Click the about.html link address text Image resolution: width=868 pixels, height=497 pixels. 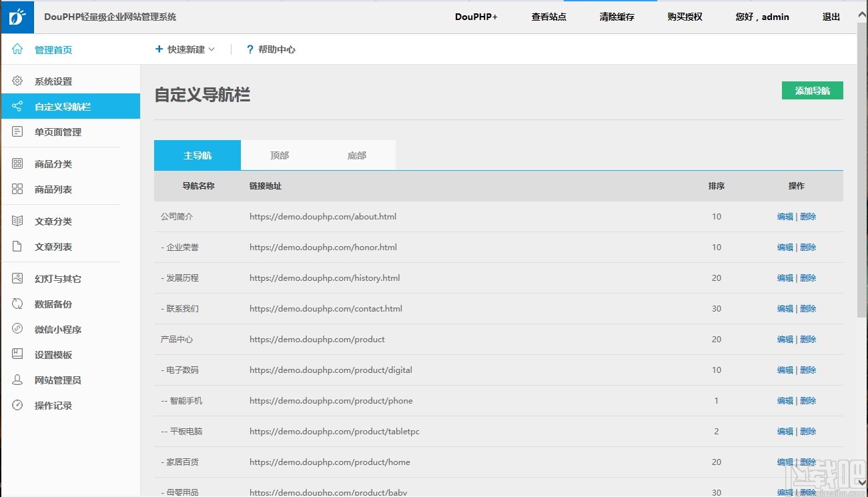click(323, 217)
